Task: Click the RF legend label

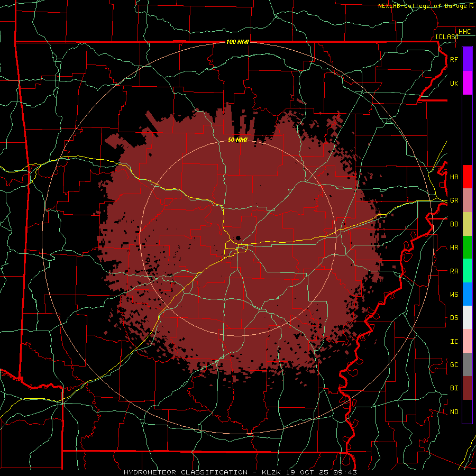Action: click(454, 59)
